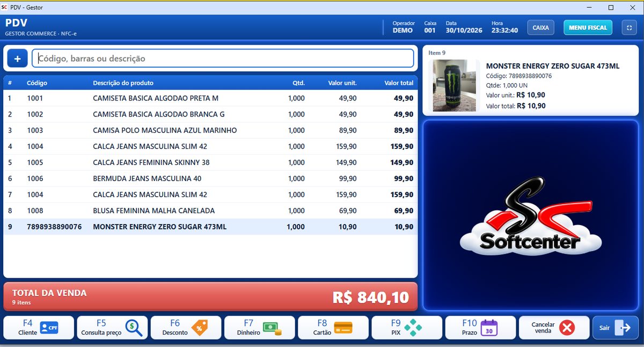Select row CALCA JEANS FEMININA SKINNY 38

[210, 162]
